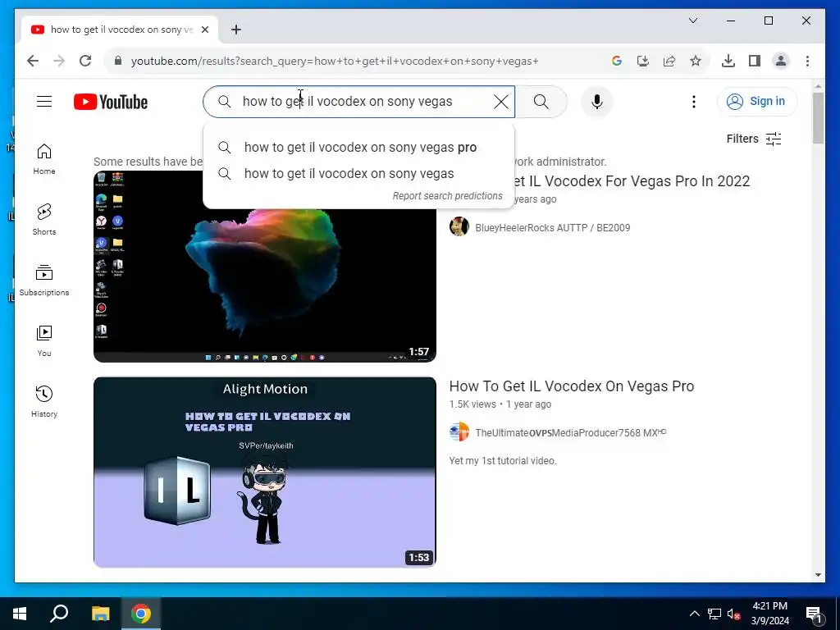Share this page via share icon
The height and width of the screenshot is (630, 840).
(x=669, y=61)
